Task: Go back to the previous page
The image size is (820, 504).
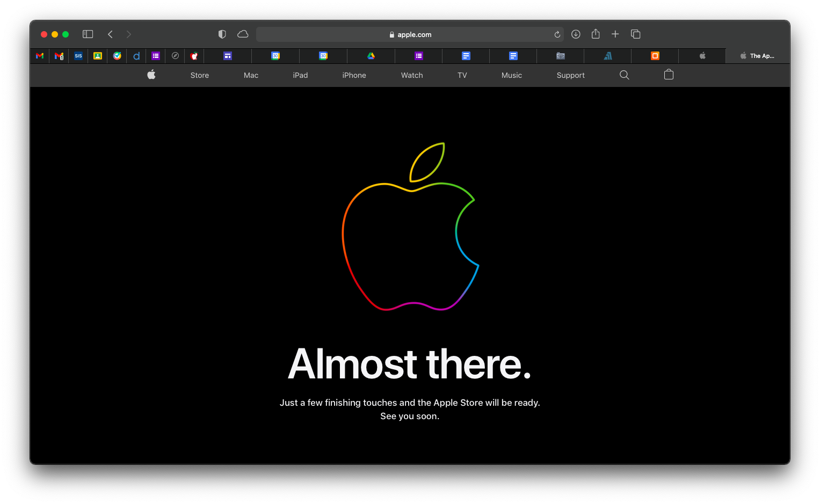Action: (x=110, y=34)
